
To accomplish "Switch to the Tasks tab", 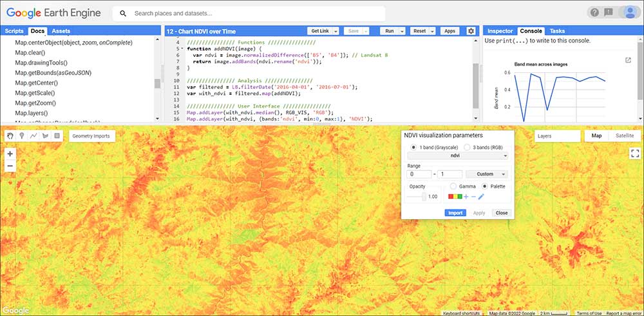I will 557,31.
